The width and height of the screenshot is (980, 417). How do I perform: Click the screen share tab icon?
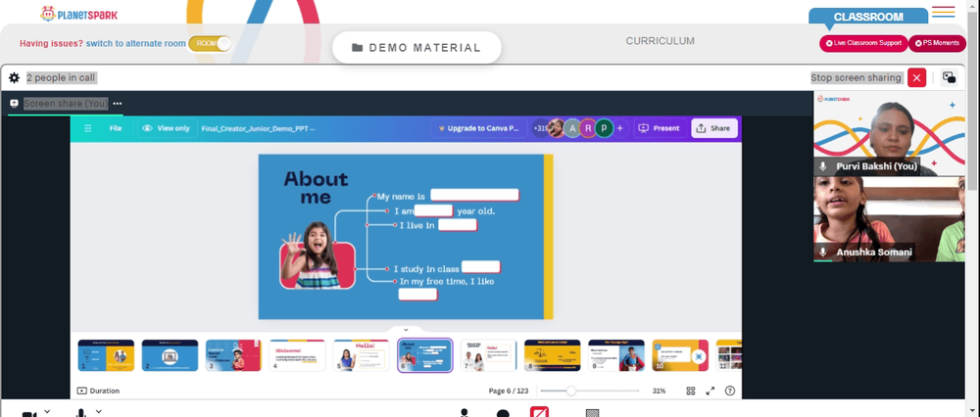pyautogui.click(x=14, y=104)
